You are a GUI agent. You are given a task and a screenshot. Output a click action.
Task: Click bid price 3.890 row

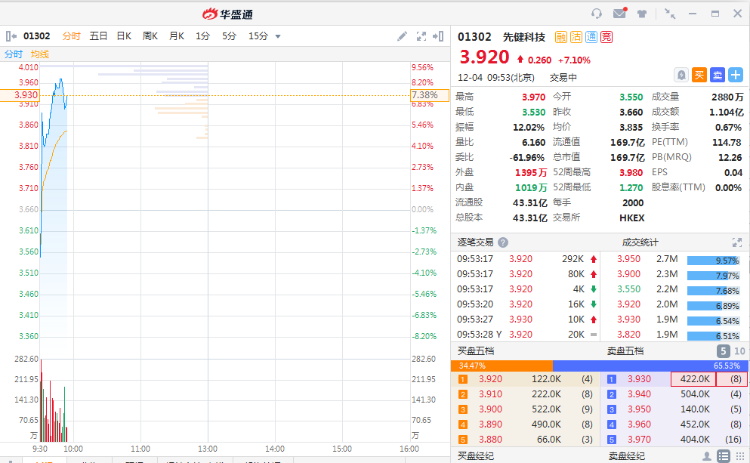coord(525,425)
